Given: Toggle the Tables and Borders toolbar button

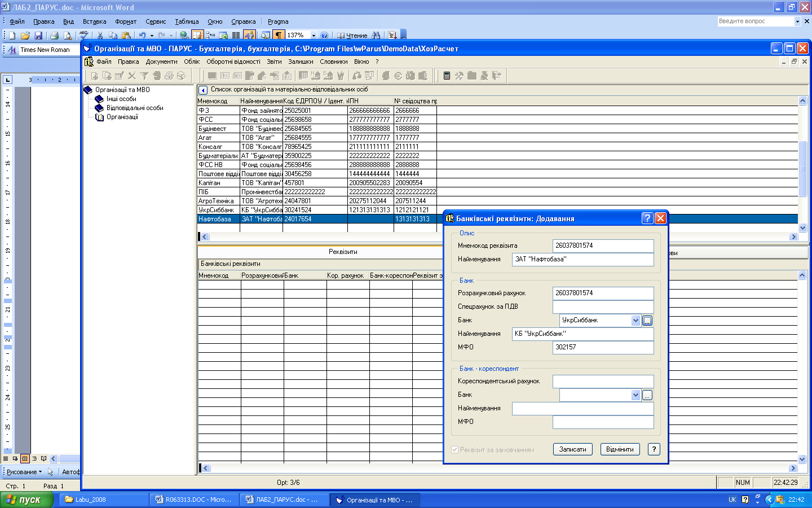Looking at the screenshot, I should click(x=197, y=35).
